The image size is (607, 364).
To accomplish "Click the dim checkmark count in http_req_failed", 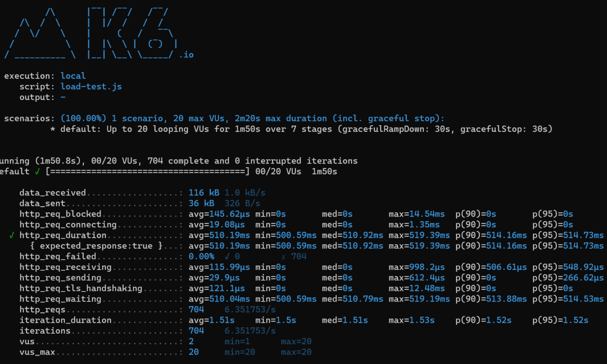I will 232,256.
